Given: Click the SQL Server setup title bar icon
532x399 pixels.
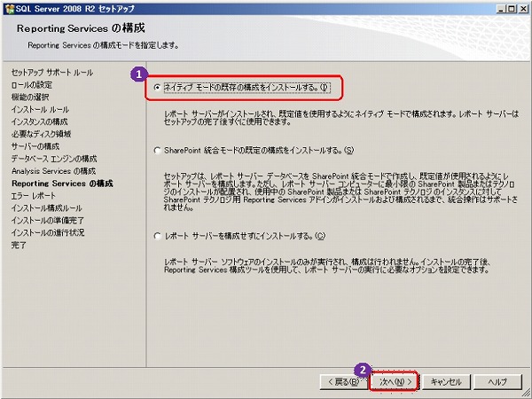Looking at the screenshot, I should click(x=10, y=9).
